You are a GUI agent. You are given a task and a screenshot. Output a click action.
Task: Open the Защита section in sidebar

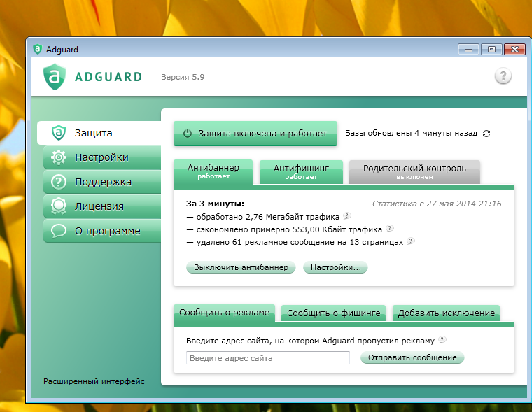[x=99, y=133]
